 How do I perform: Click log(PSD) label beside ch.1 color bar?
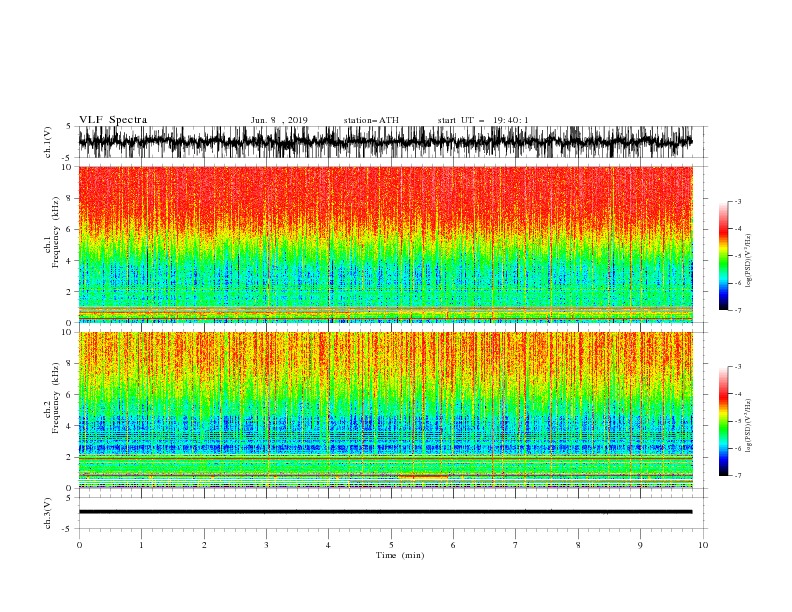click(749, 260)
